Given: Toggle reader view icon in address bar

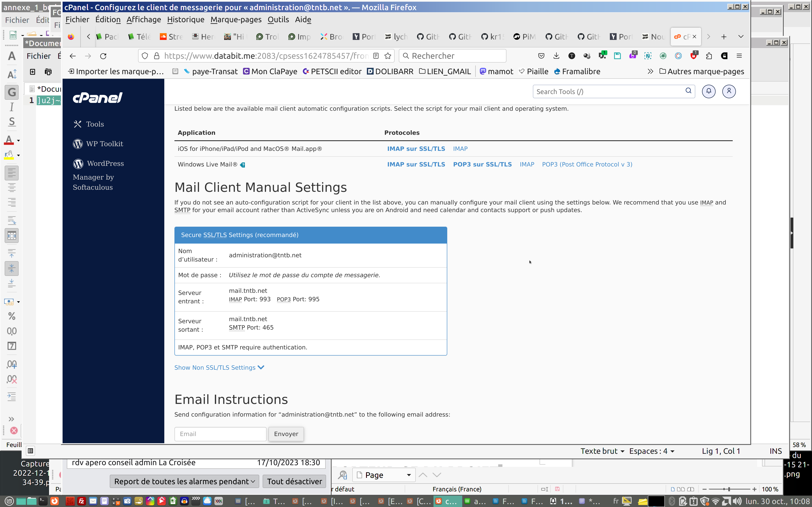Looking at the screenshot, I should [x=376, y=56].
